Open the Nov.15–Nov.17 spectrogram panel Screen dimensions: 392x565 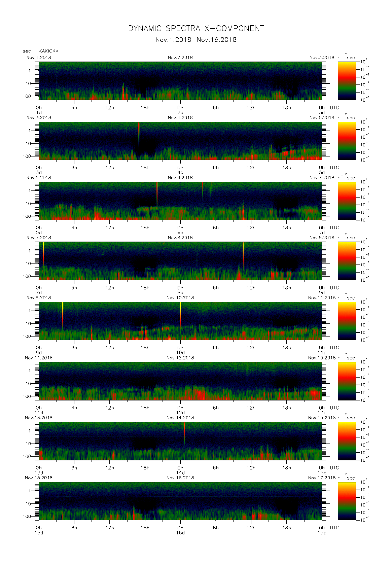[180, 501]
